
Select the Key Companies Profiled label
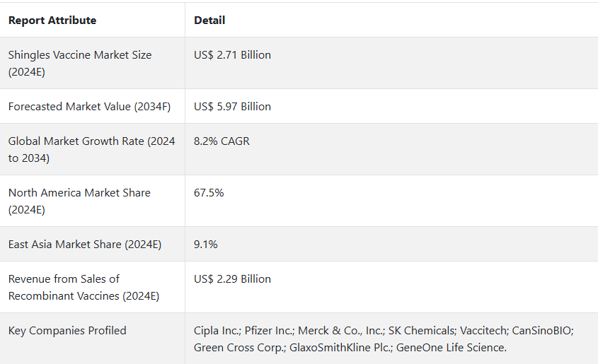tap(67, 331)
